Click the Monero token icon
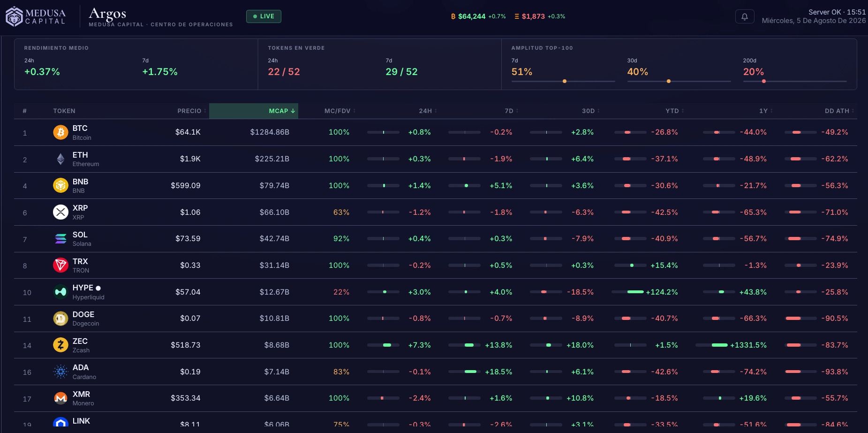 pyautogui.click(x=60, y=398)
